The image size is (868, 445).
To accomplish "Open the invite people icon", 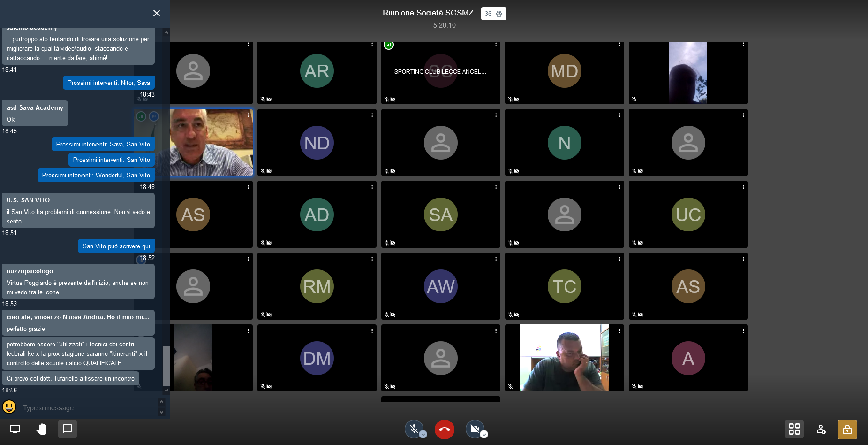I will click(x=821, y=429).
